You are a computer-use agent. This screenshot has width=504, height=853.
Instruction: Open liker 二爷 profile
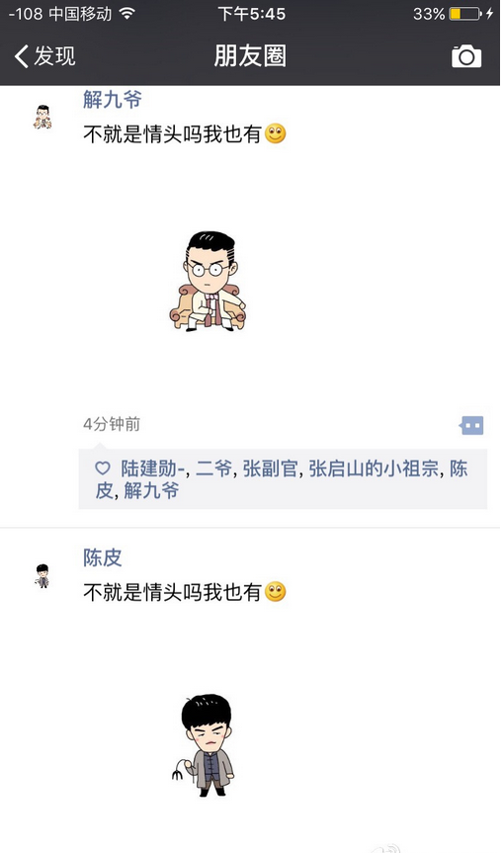[214, 469]
